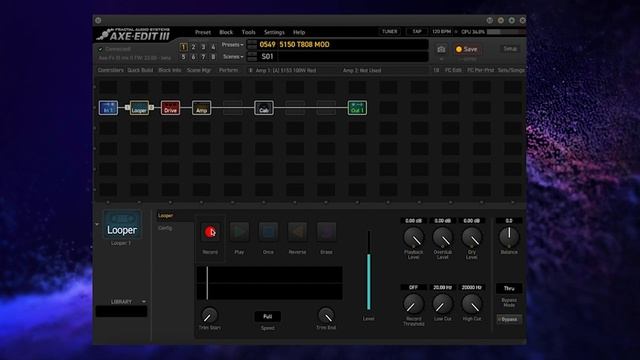Switch to scene 4
The width and height of the screenshot is (640, 360).
click(213, 47)
